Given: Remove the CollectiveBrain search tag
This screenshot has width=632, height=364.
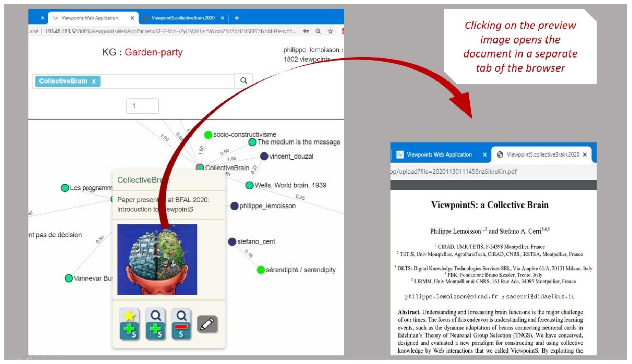Looking at the screenshot, I should pos(94,81).
